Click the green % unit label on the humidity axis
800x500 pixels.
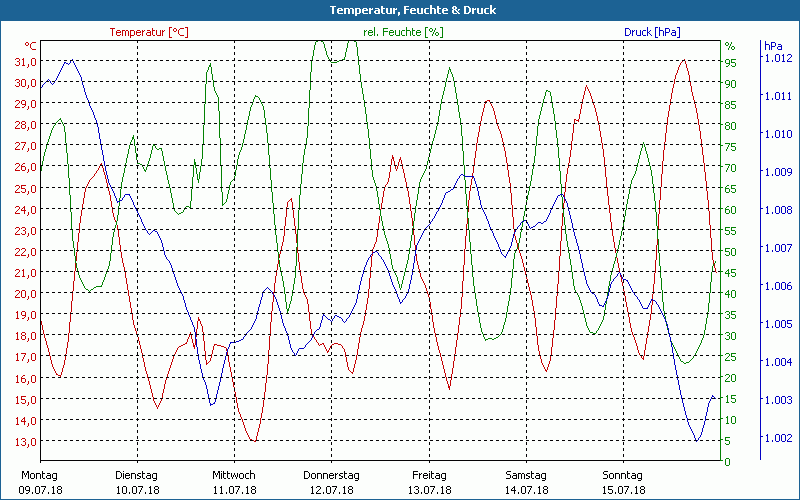730,46
